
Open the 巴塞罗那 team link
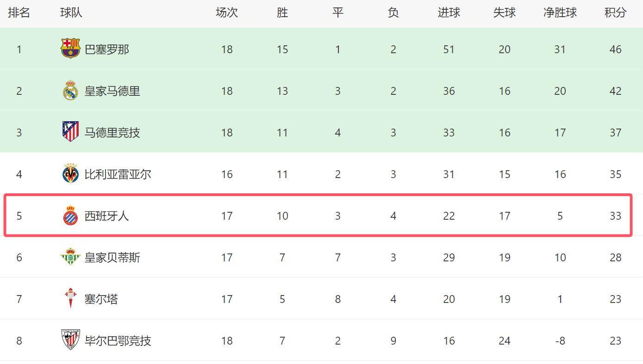point(106,49)
